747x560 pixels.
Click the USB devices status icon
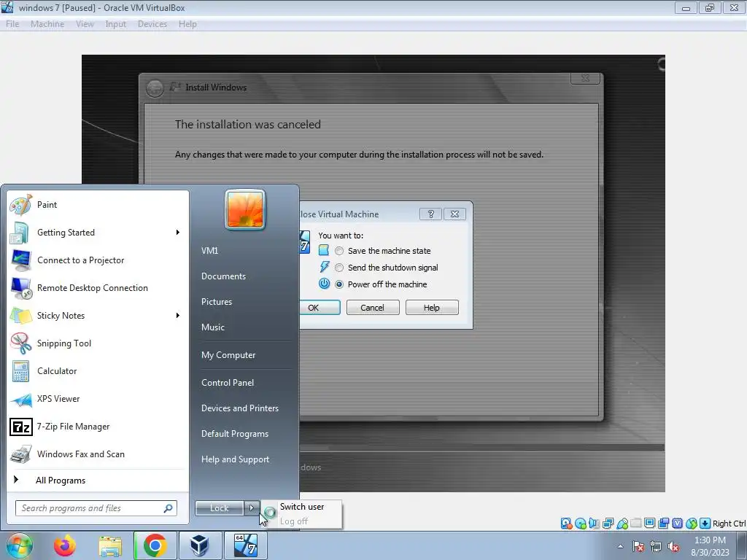click(622, 524)
